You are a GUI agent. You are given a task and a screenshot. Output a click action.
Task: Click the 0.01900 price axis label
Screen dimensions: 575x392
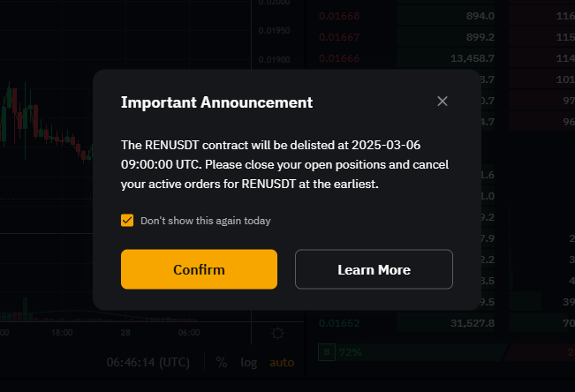275,59
